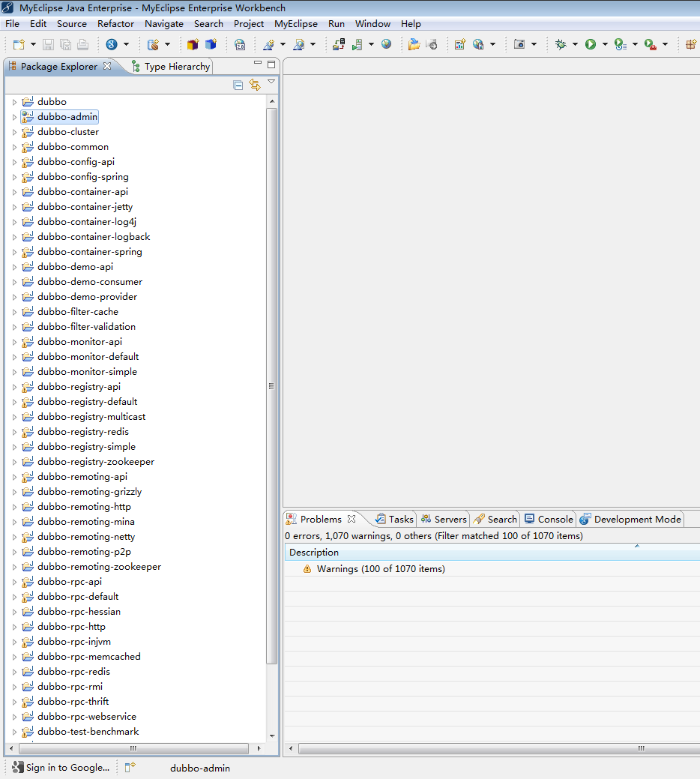Open the Window menu
700x779 pixels.
coord(372,24)
